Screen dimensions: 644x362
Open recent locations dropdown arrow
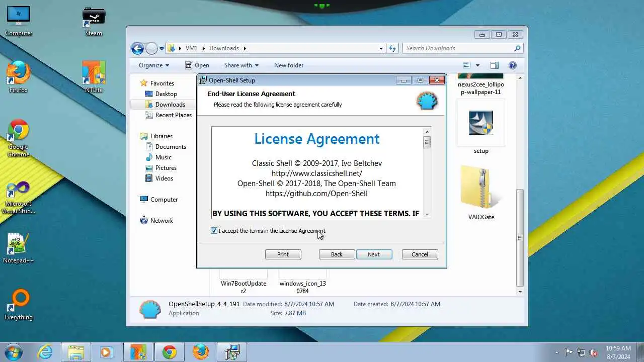(162, 49)
